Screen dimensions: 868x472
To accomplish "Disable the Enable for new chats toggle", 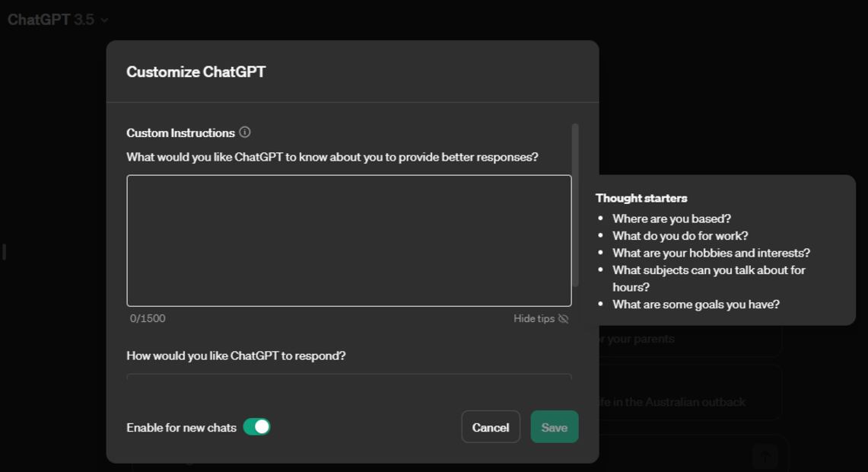I will click(x=257, y=427).
